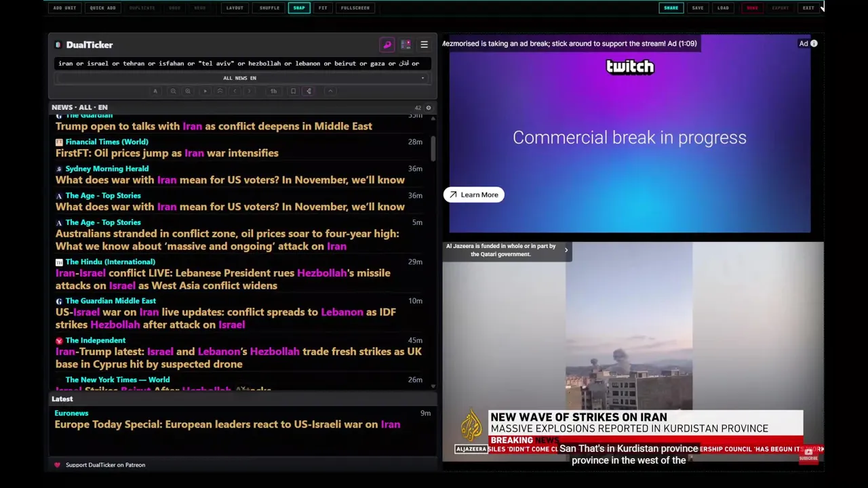Open 'Trump open to talks with Iran' headline
The width and height of the screenshot is (868, 488).
coord(214,126)
